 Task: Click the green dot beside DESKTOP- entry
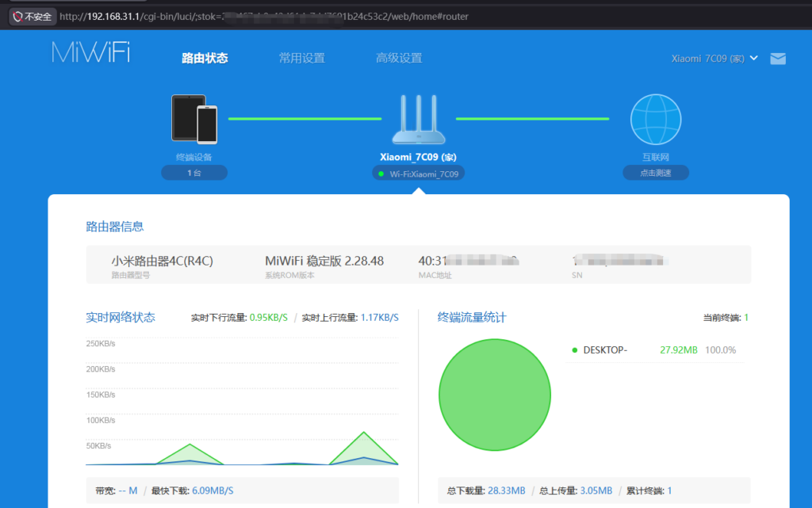[x=574, y=349]
